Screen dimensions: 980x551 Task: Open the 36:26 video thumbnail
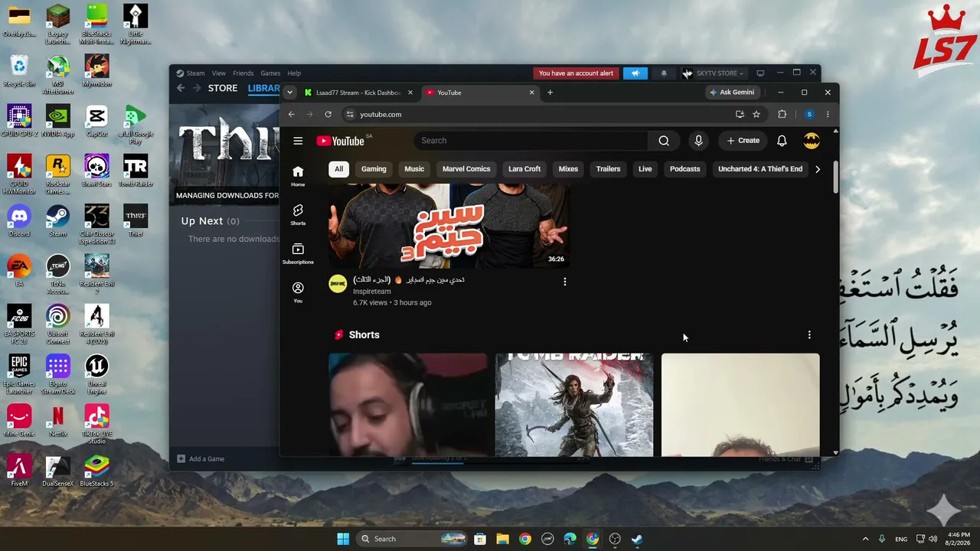tap(449, 226)
